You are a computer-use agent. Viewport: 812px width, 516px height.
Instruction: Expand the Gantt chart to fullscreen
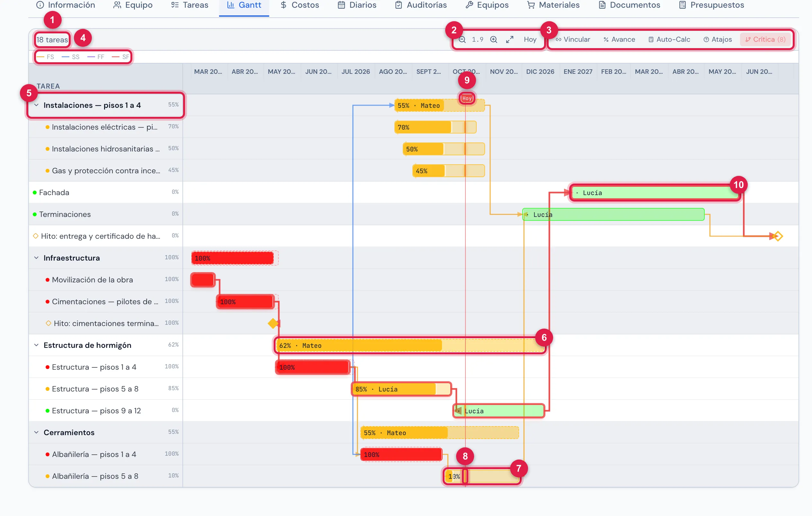tap(509, 40)
